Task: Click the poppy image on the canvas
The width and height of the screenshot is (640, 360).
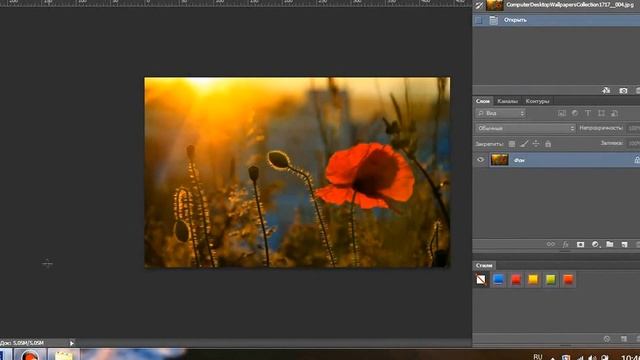Action: 297,172
